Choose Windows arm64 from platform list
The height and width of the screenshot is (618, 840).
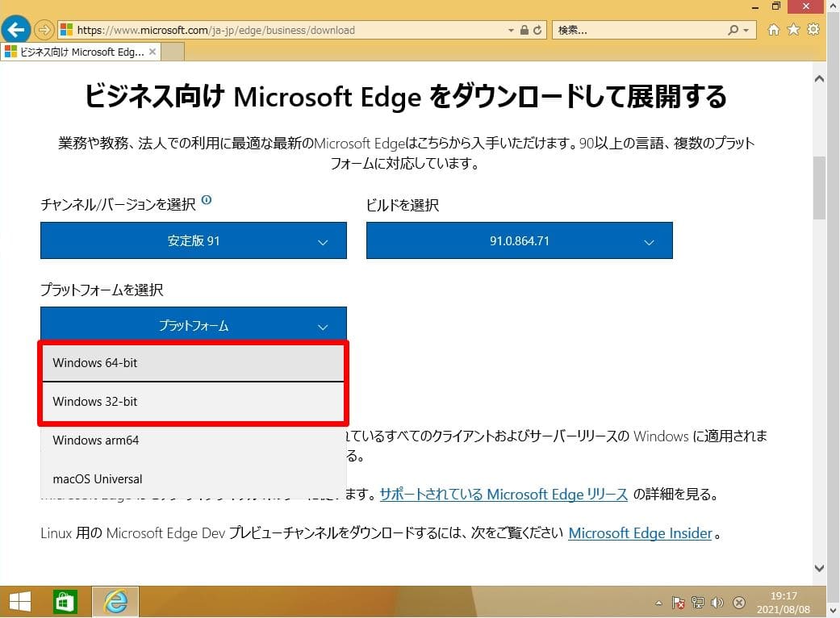(194, 441)
